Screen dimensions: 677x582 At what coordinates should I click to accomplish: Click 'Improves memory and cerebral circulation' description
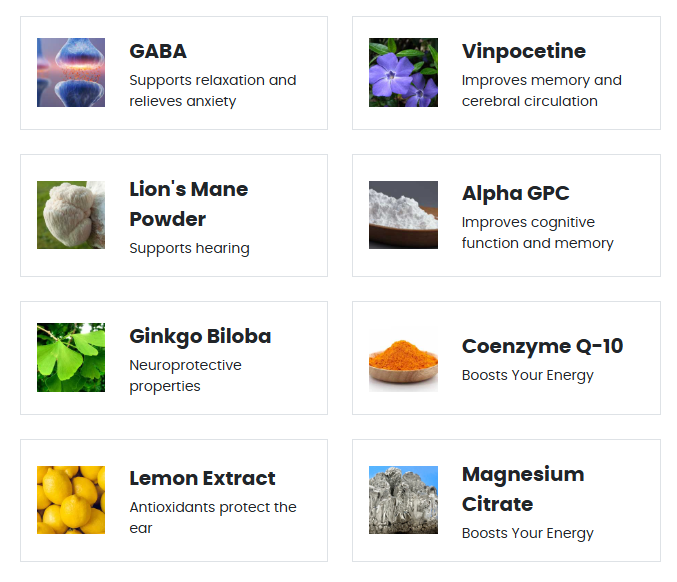point(541,90)
